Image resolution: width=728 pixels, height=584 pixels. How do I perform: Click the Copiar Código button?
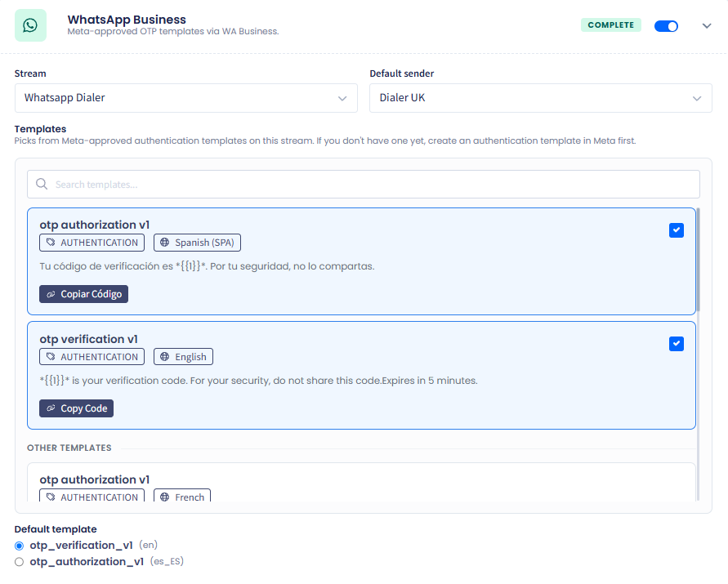(x=83, y=294)
